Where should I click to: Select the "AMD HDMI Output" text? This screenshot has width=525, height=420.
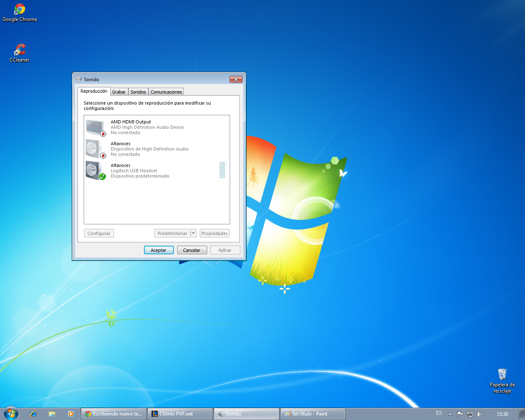click(x=131, y=122)
